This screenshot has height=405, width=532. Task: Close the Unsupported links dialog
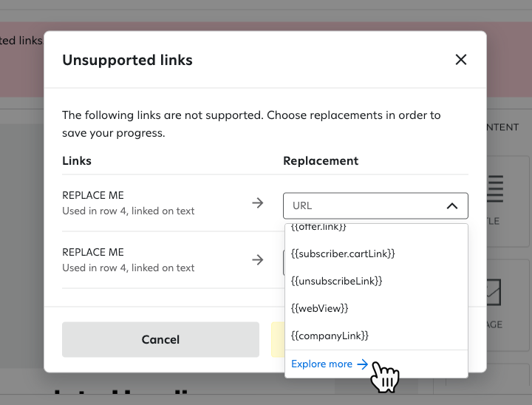[x=461, y=60]
